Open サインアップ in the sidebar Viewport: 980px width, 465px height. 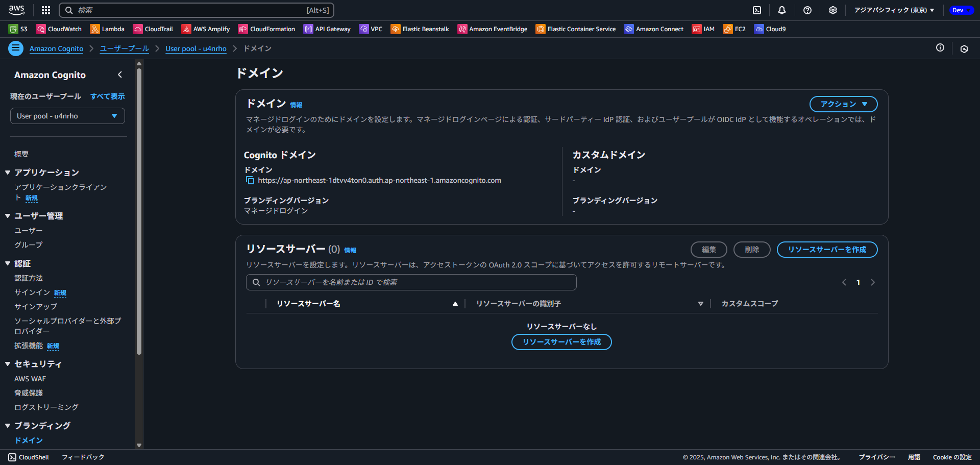[36, 307]
